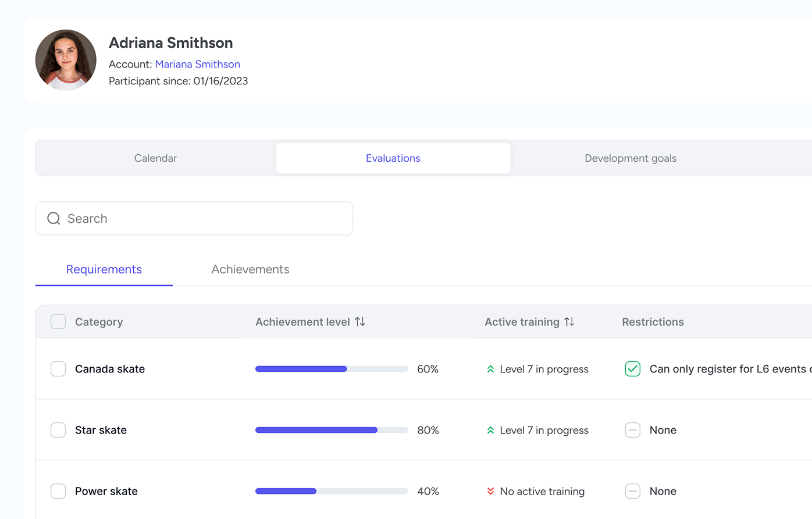Click the Active training column header
Viewport: 812px width, 519px height.
(x=522, y=322)
